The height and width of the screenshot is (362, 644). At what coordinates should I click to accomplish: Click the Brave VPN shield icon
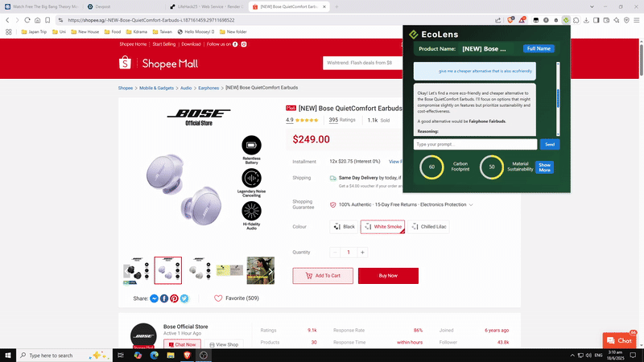(626, 20)
